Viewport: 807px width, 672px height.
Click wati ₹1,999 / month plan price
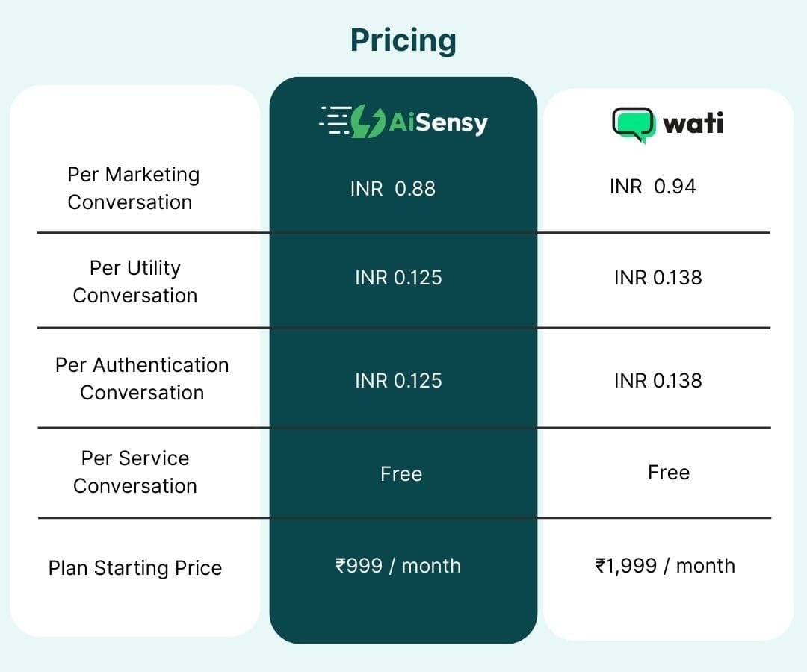665,565
